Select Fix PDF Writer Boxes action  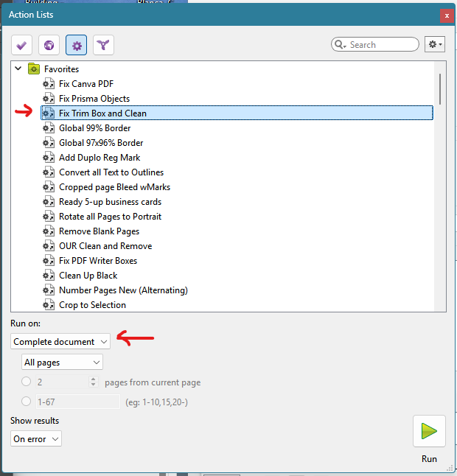[98, 260]
